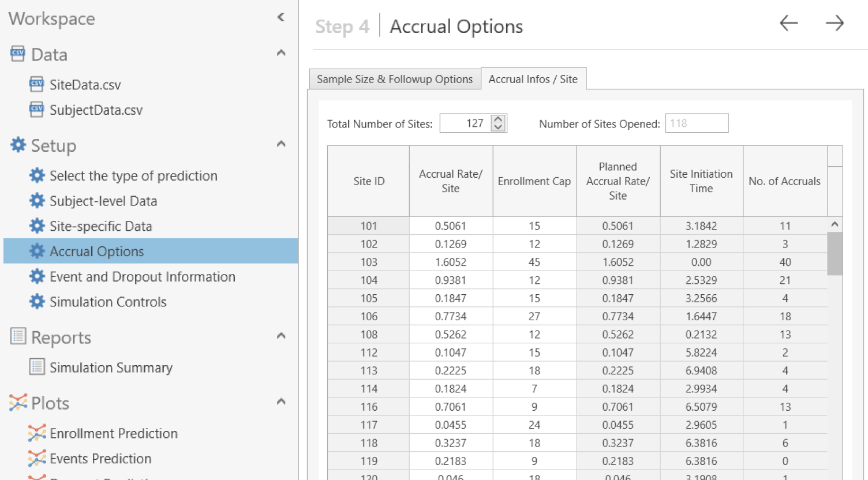Click gear icon beside Simulation Controls
This screenshot has height=480, width=868.
point(37,302)
